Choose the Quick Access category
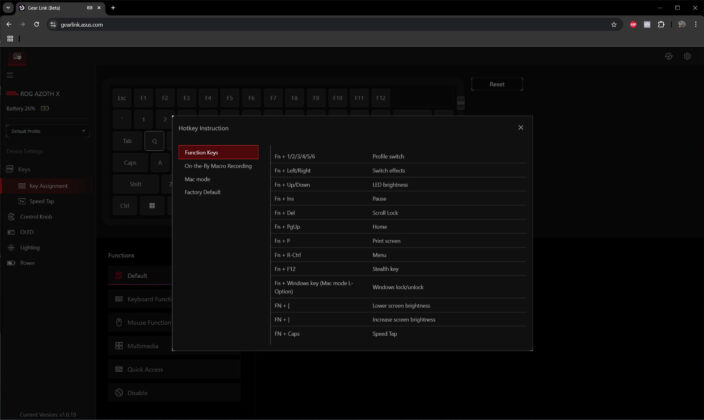The image size is (704, 420). tap(174, 369)
